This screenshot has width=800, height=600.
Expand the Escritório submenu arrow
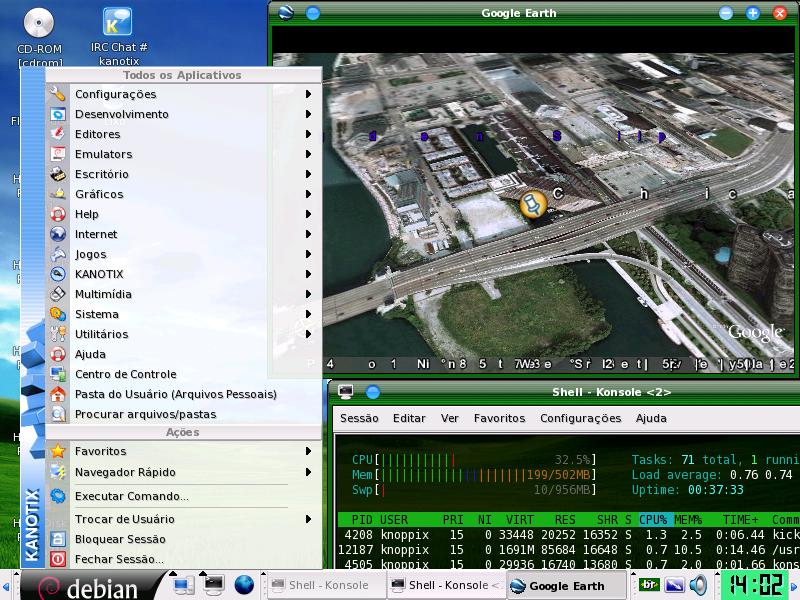coord(308,174)
